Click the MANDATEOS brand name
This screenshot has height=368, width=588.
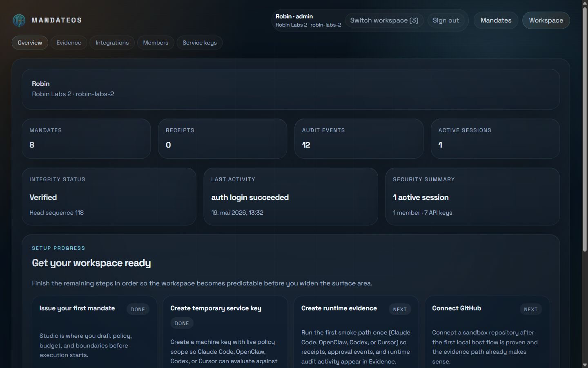[x=57, y=20]
